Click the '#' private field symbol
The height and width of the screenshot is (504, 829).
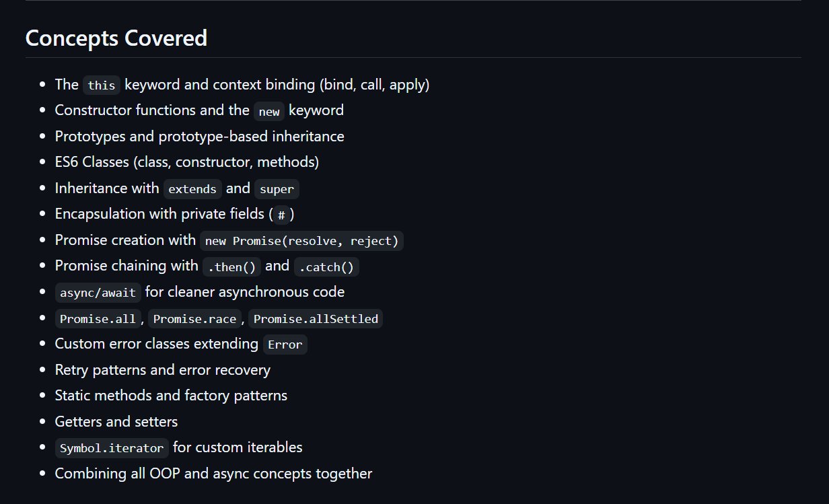pos(281,215)
